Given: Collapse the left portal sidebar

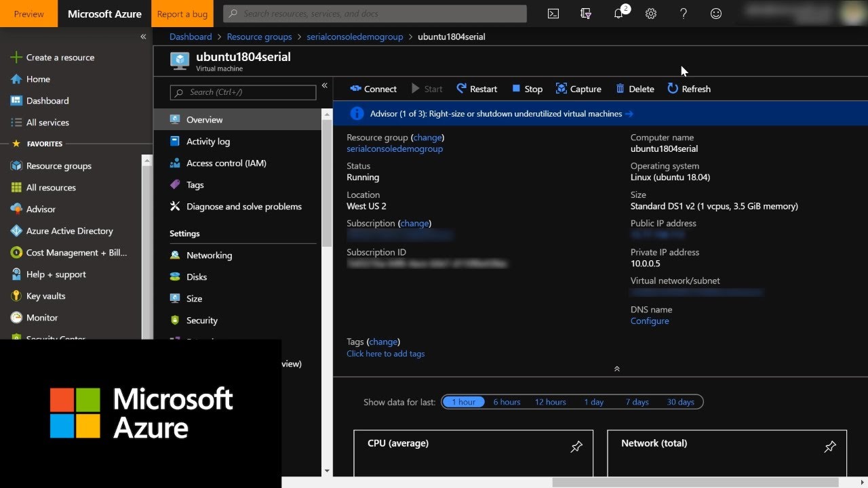Looking at the screenshot, I should point(143,37).
